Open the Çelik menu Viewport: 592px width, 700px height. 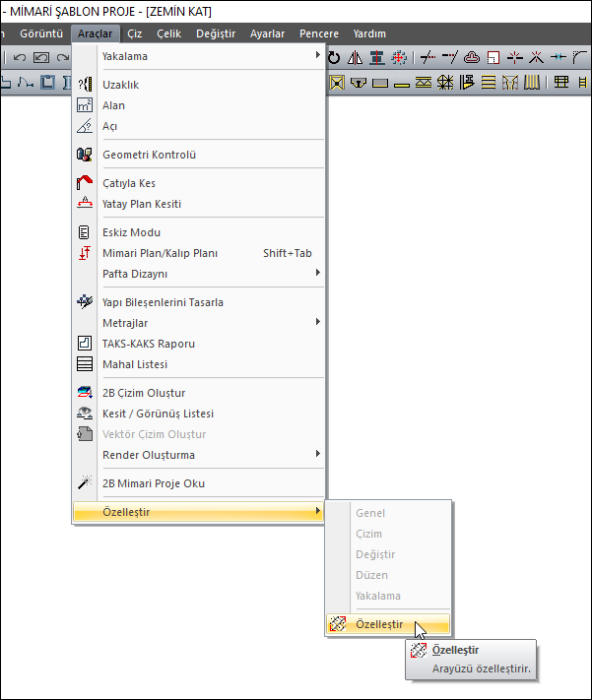click(x=168, y=33)
